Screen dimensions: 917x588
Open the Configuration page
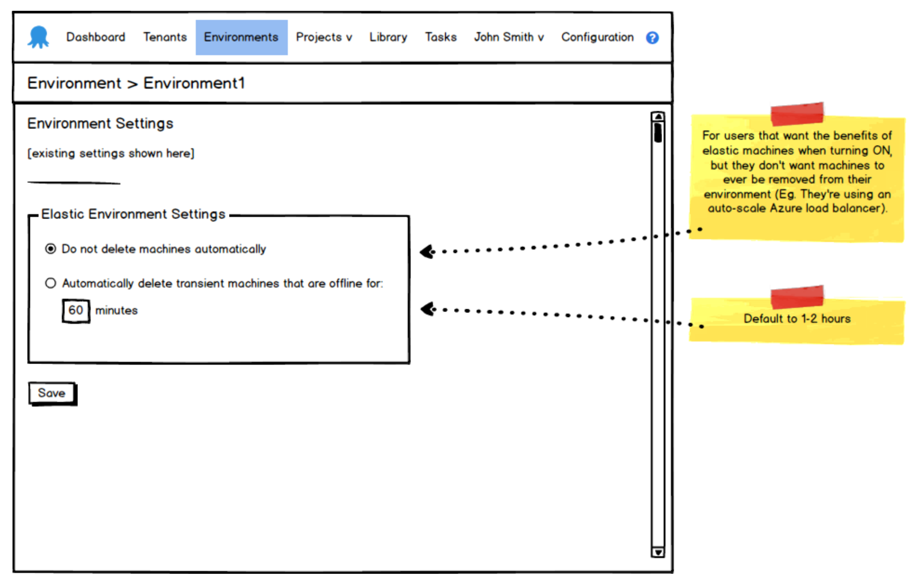coord(597,37)
